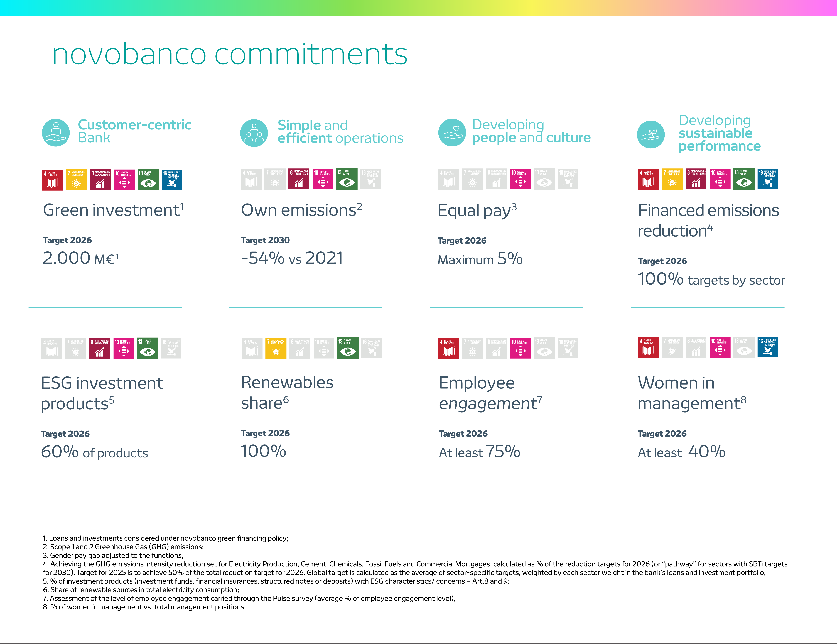837x644 pixels.
Task: Click the ESG investment products title
Action: pyautogui.click(x=102, y=393)
